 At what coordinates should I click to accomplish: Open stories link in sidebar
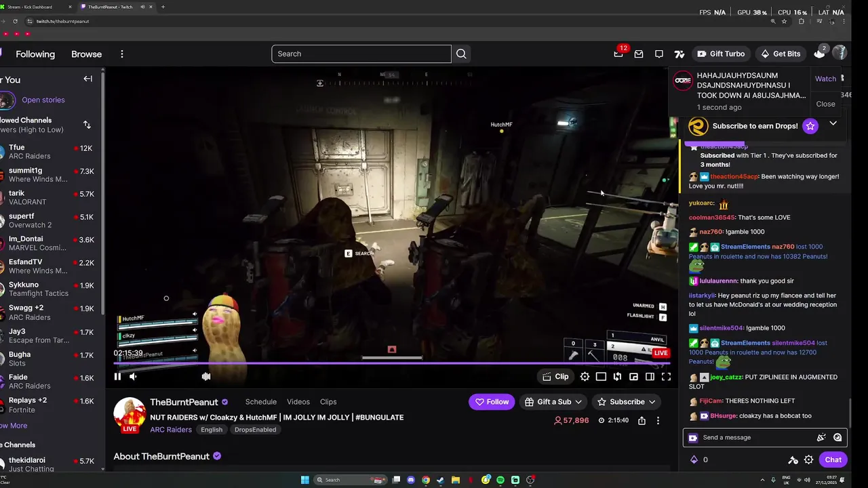tap(43, 100)
